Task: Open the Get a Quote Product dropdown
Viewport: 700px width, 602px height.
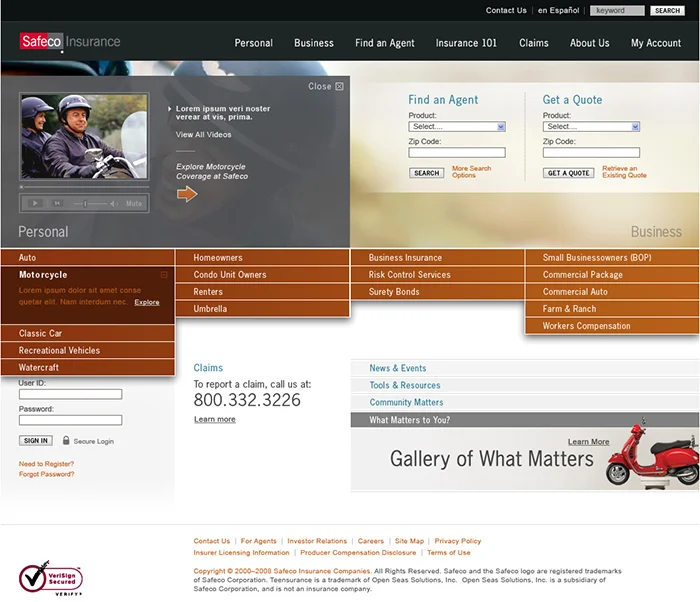Action: click(x=591, y=127)
